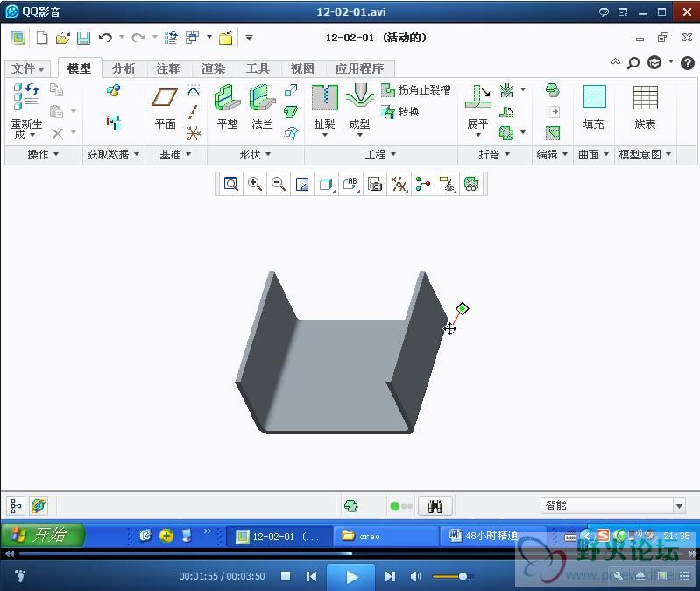
Task: Switch to the Analysis (分析) tab
Action: tap(124, 68)
